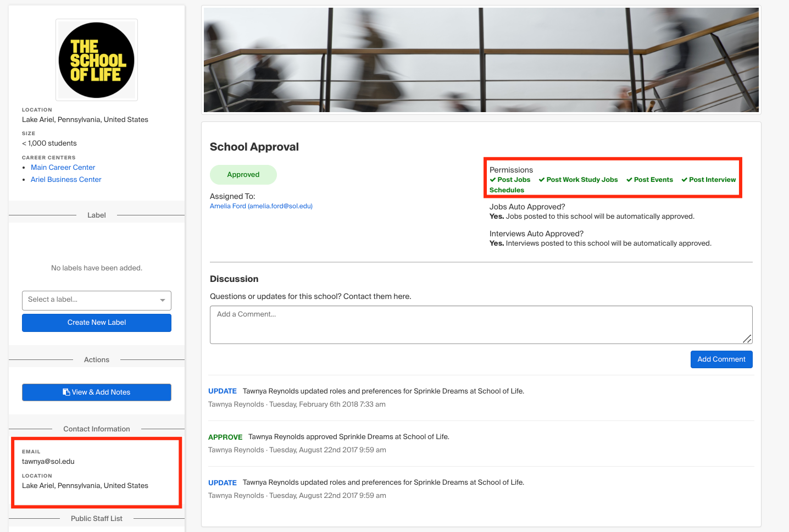Click the green APPROVE activity tag

click(225, 437)
